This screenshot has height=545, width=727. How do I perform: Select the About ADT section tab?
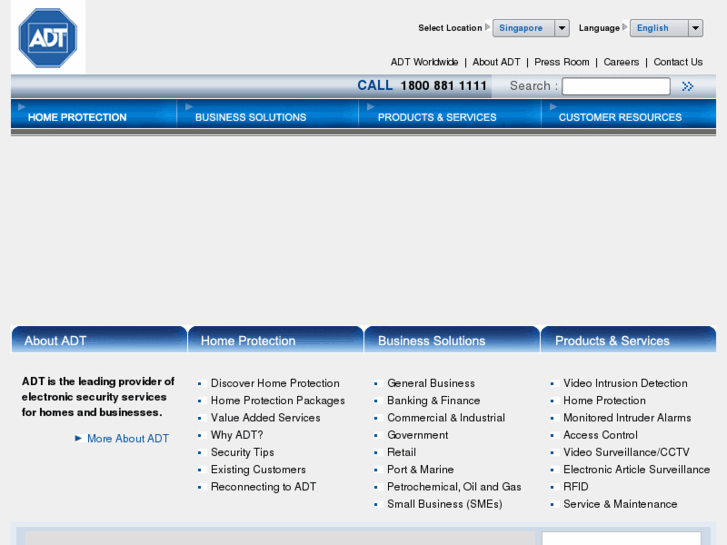tap(99, 340)
